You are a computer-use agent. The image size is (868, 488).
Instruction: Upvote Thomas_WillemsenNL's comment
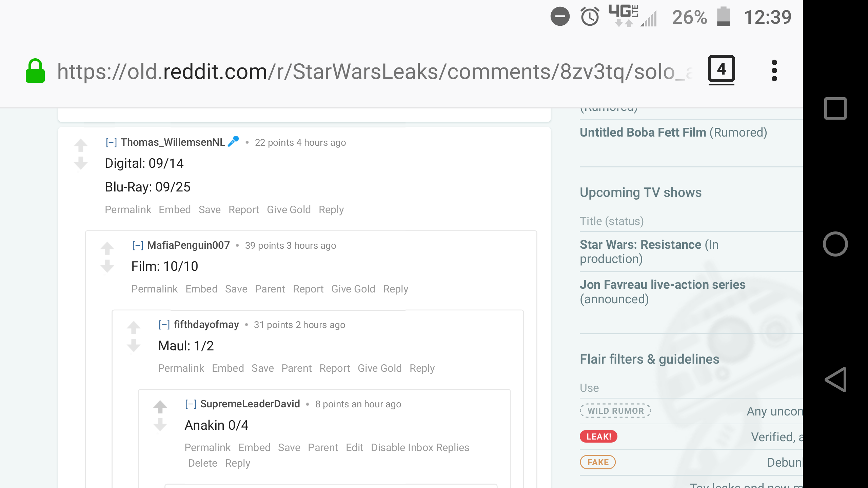pos(81,145)
